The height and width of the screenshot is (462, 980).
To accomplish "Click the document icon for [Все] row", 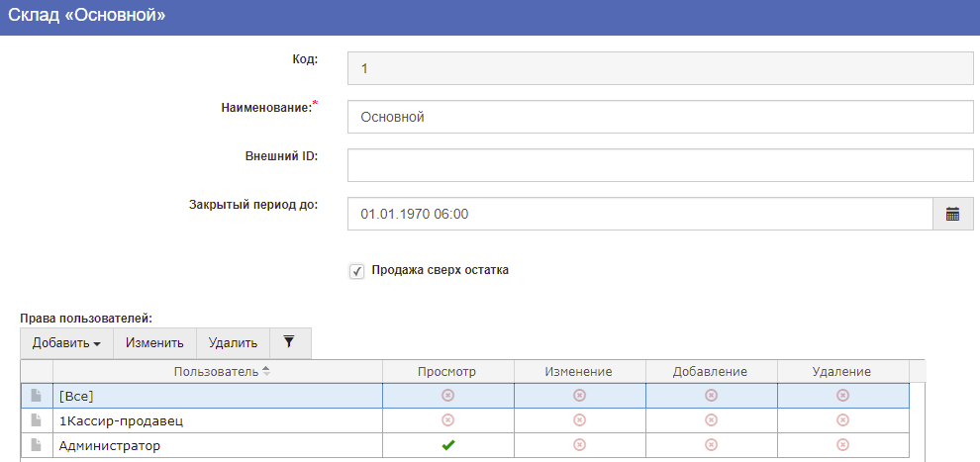I will pyautogui.click(x=37, y=395).
